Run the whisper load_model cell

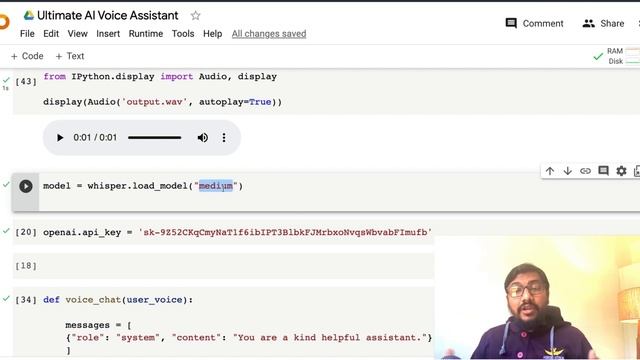click(26, 187)
